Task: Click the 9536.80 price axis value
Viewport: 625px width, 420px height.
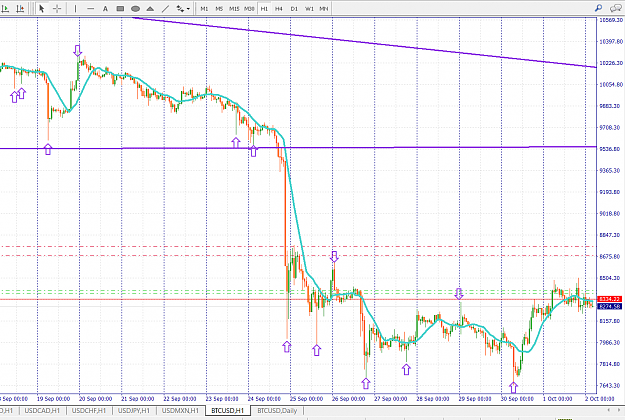Action: tap(611, 149)
